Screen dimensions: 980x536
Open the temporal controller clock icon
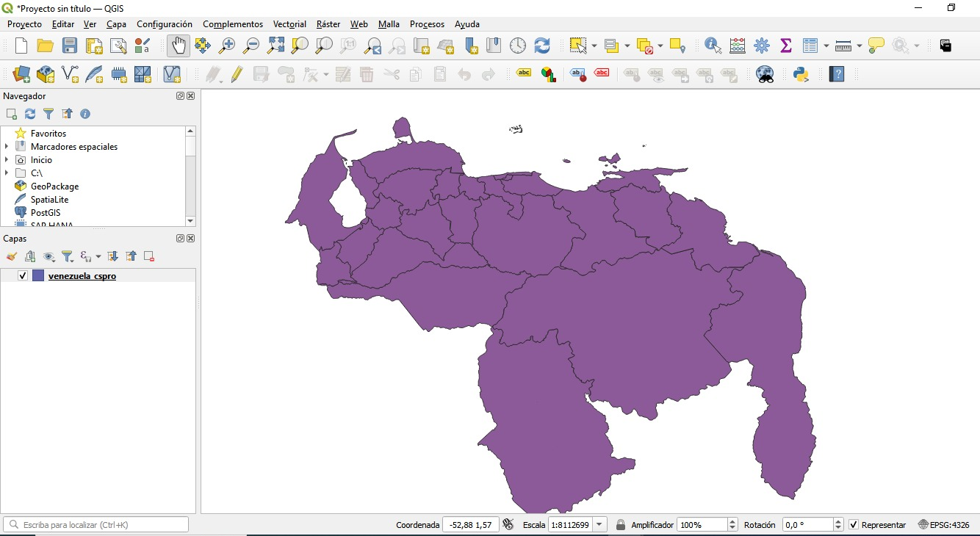(518, 46)
